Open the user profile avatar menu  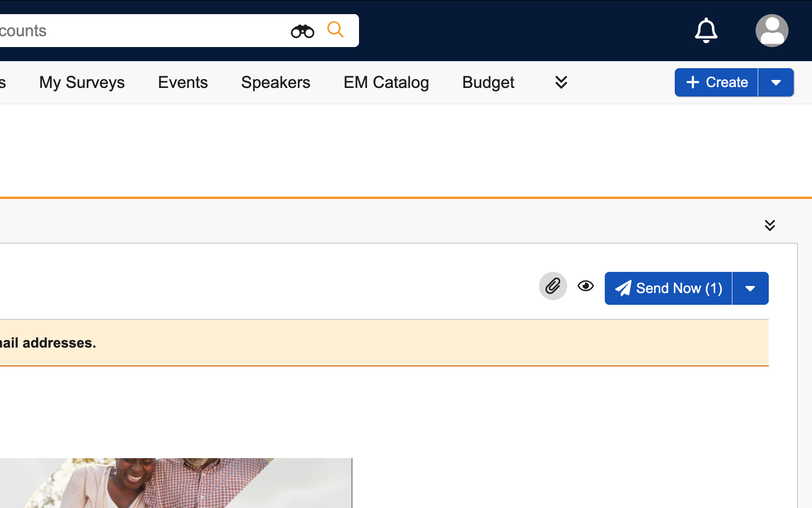point(772,31)
